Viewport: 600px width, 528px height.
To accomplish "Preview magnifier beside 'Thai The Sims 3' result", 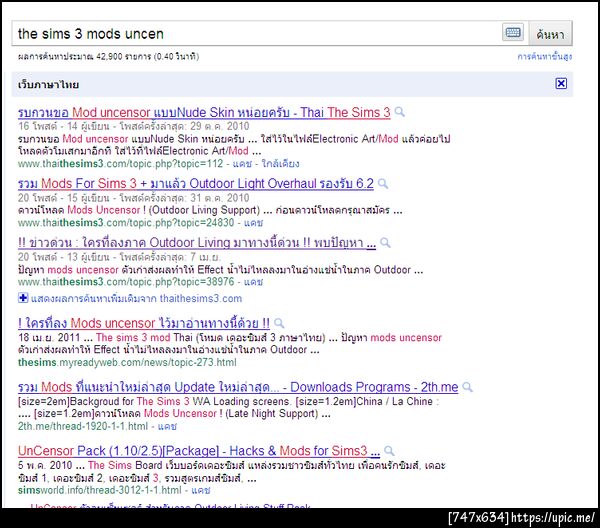I will pos(399,112).
